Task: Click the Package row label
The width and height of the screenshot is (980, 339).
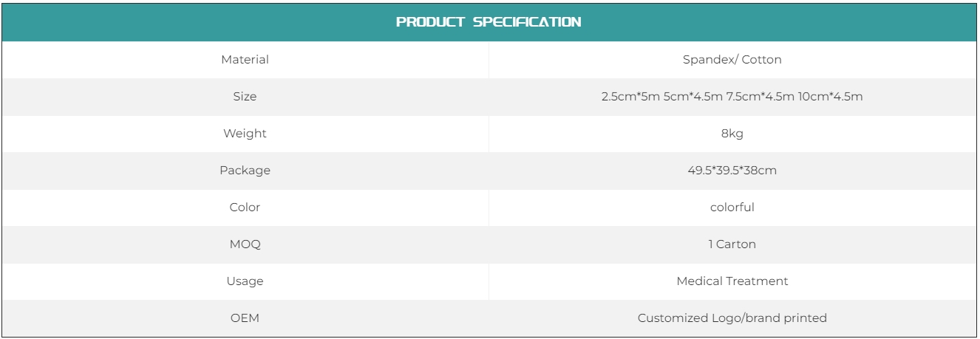Action: [x=245, y=171]
